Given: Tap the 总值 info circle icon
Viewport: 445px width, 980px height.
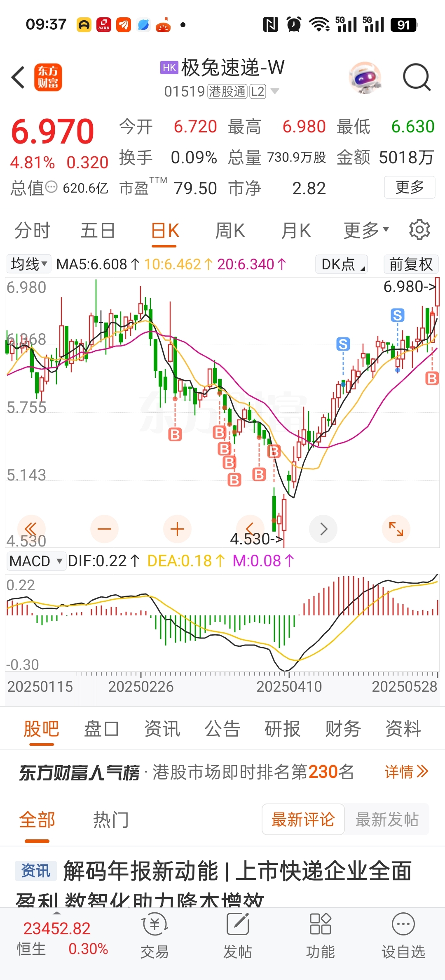Looking at the screenshot, I should click(x=51, y=187).
